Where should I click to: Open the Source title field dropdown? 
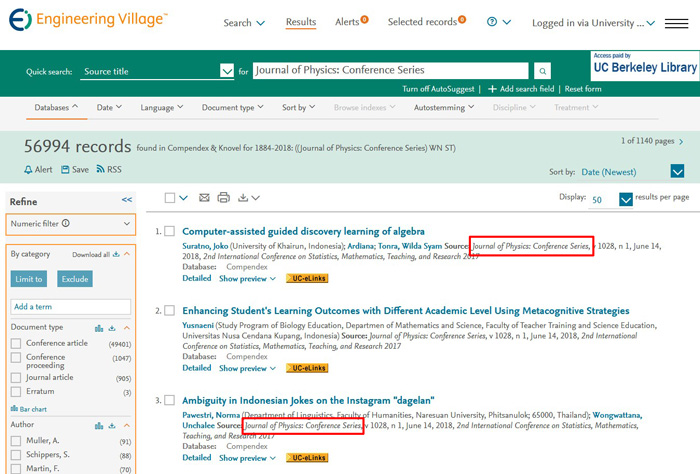point(226,71)
